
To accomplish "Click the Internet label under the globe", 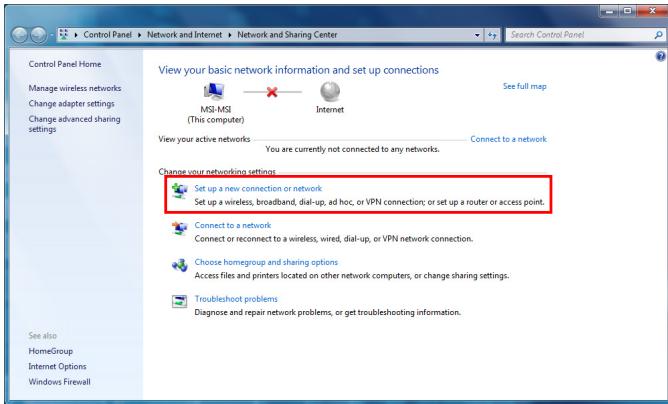I will coord(330,110).
